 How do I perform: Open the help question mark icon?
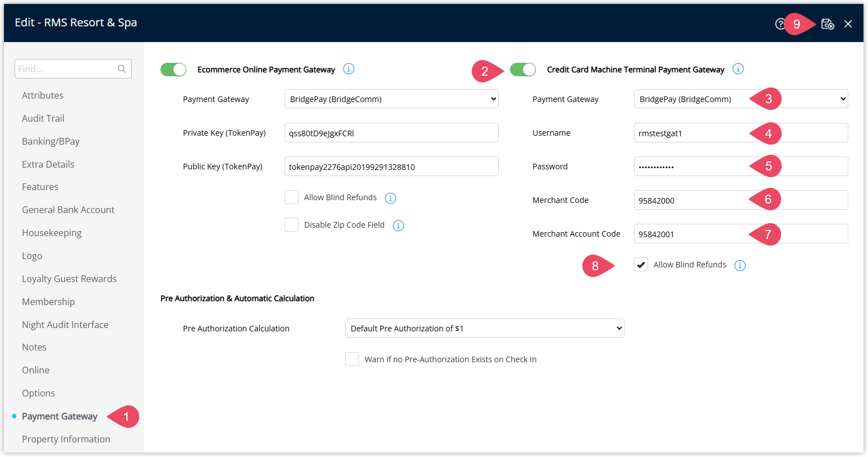(779, 24)
